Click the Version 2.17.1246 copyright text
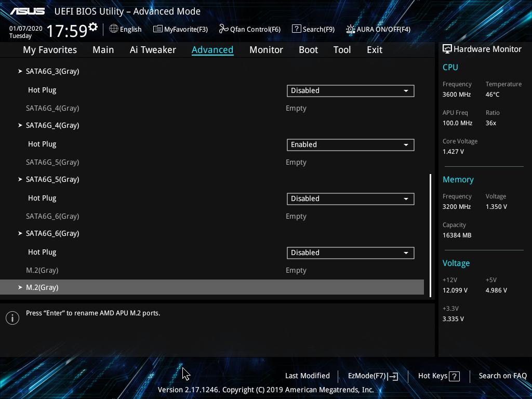The height and width of the screenshot is (399, 532). click(265, 390)
